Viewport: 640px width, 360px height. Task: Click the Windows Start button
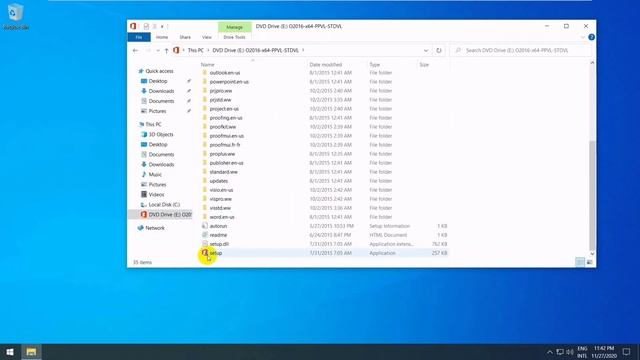pos(10,352)
